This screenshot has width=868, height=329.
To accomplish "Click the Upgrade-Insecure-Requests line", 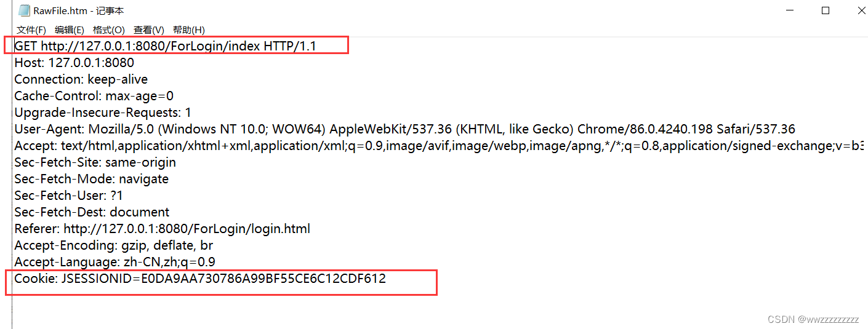I will [x=103, y=113].
